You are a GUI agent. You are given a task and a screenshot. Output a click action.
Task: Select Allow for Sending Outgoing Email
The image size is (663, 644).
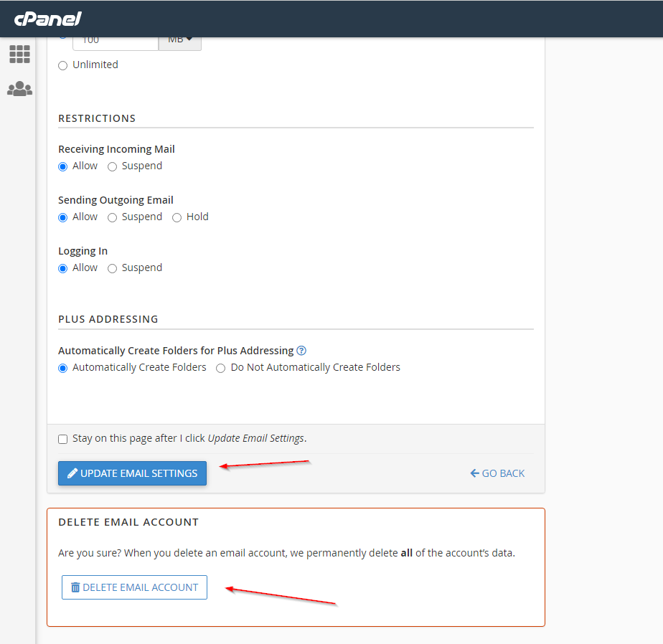[x=63, y=217]
